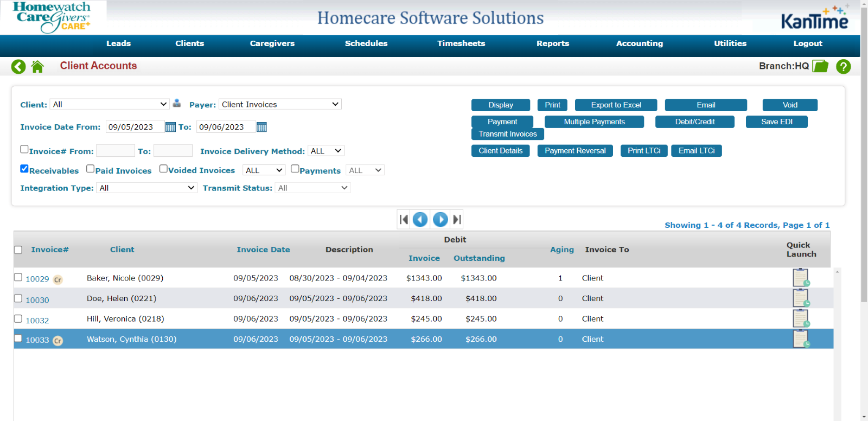Click the Debit/Credit button

click(x=695, y=122)
